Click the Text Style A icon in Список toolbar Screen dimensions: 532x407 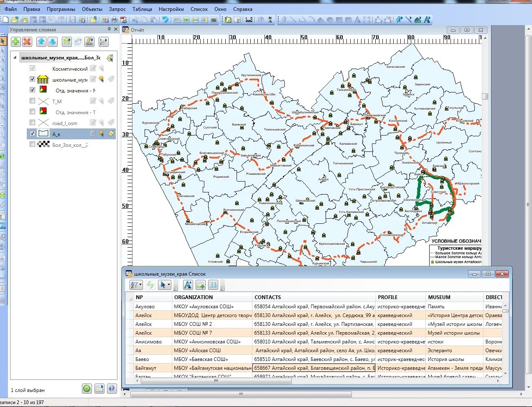pyautogui.click(x=188, y=285)
